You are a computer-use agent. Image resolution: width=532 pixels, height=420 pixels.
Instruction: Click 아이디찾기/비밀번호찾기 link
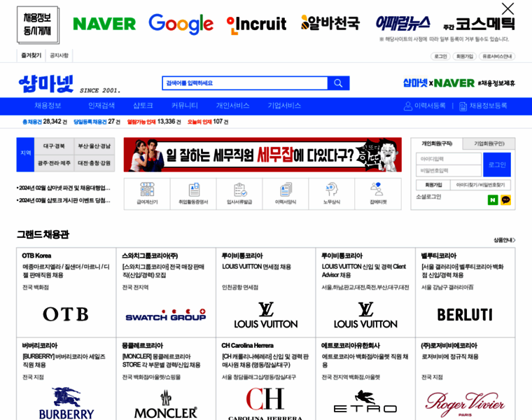480,185
